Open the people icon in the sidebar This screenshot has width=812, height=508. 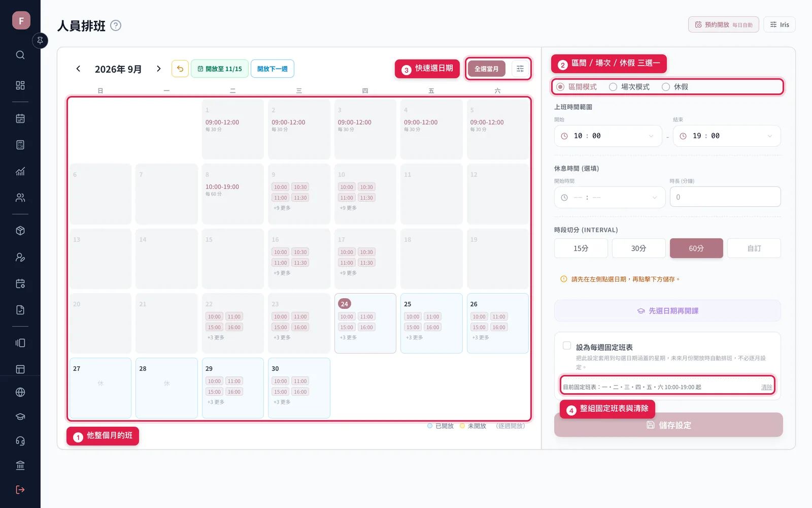[20, 198]
